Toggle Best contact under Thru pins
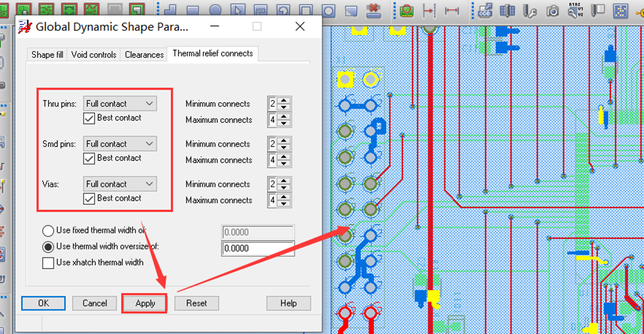Image resolution: width=644 pixels, height=334 pixels. (89, 118)
